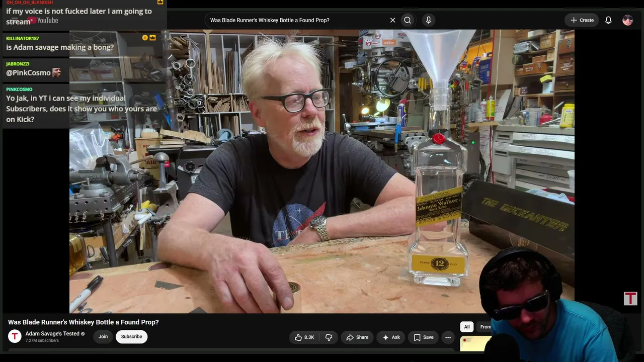Click the PINKCOSMO chat username
Viewport: 644px width, 362px height.
(19, 89)
